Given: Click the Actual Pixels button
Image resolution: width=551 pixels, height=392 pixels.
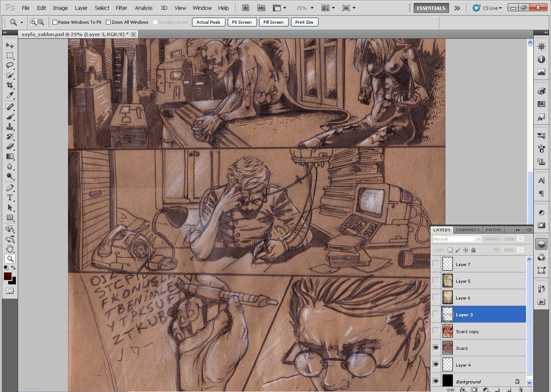Looking at the screenshot, I should click(x=208, y=22).
